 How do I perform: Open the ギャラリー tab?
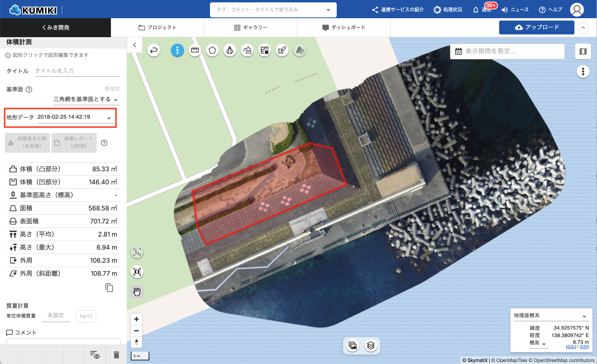[250, 28]
